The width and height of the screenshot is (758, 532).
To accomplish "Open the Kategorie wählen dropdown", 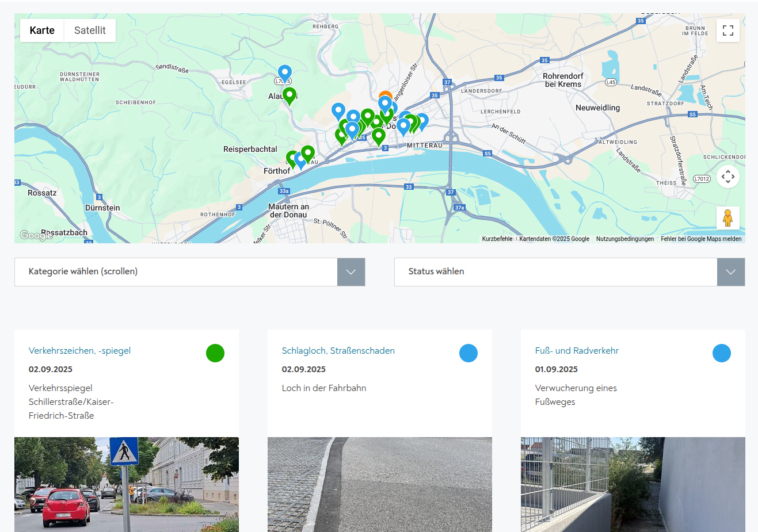I will click(176, 271).
